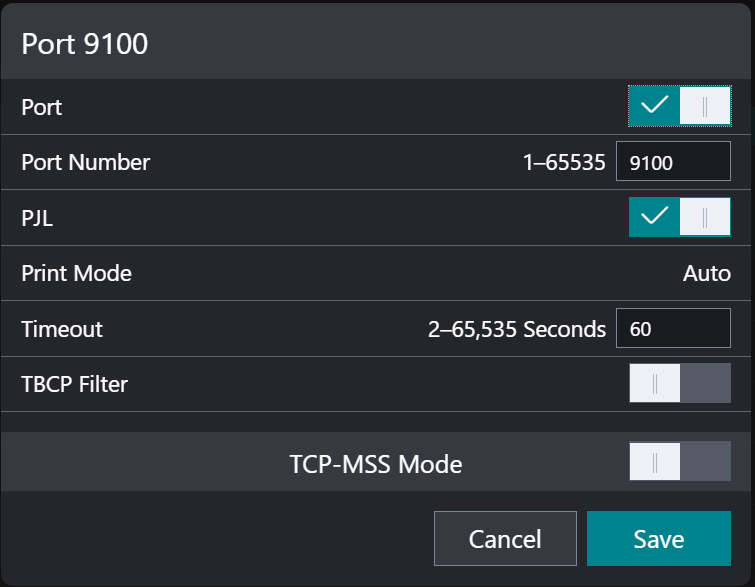
Task: Click the grip handle on Port toggle
Action: pyautogui.click(x=705, y=106)
